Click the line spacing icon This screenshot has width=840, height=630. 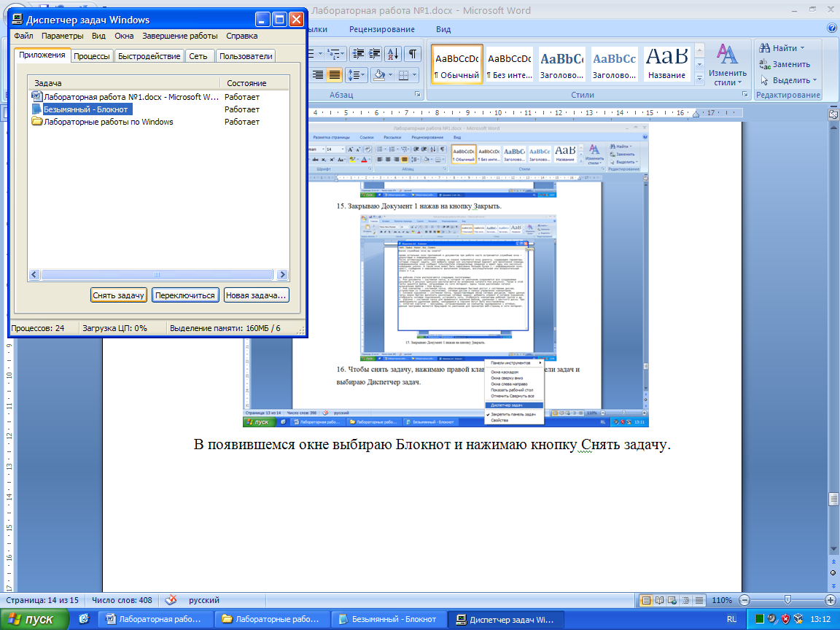(x=355, y=74)
